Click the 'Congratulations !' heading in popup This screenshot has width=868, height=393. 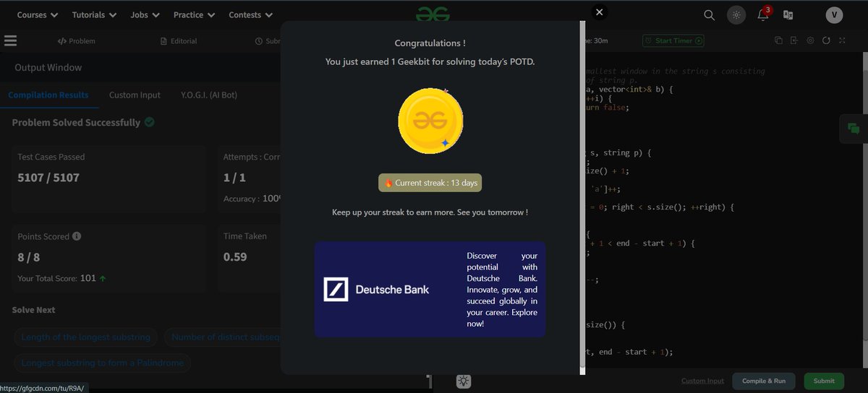point(430,43)
